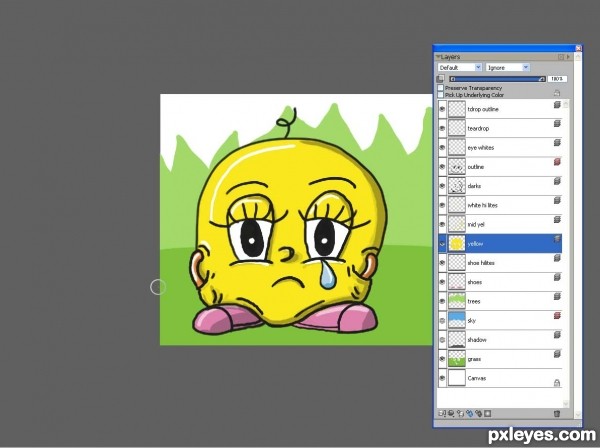Click the Canvas layer name

[x=477, y=378]
